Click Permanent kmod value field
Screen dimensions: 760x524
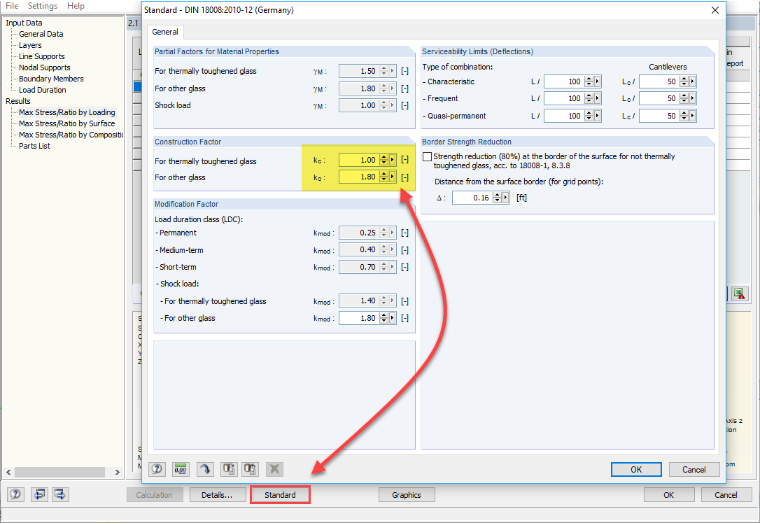tap(359, 233)
